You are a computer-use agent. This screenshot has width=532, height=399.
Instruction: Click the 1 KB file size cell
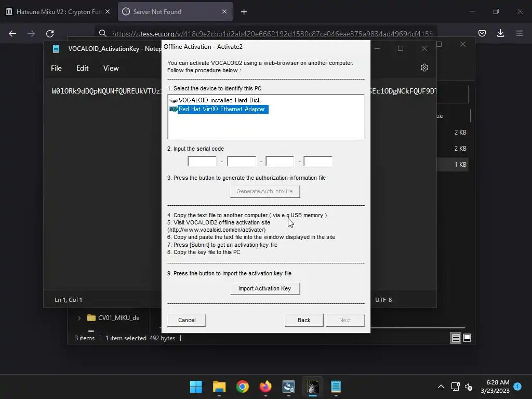460,165
